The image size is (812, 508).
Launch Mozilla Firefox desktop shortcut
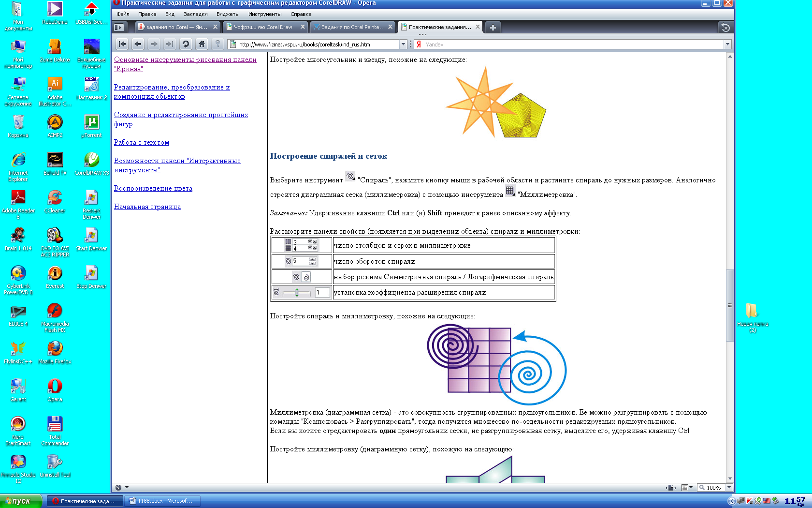pyautogui.click(x=55, y=352)
